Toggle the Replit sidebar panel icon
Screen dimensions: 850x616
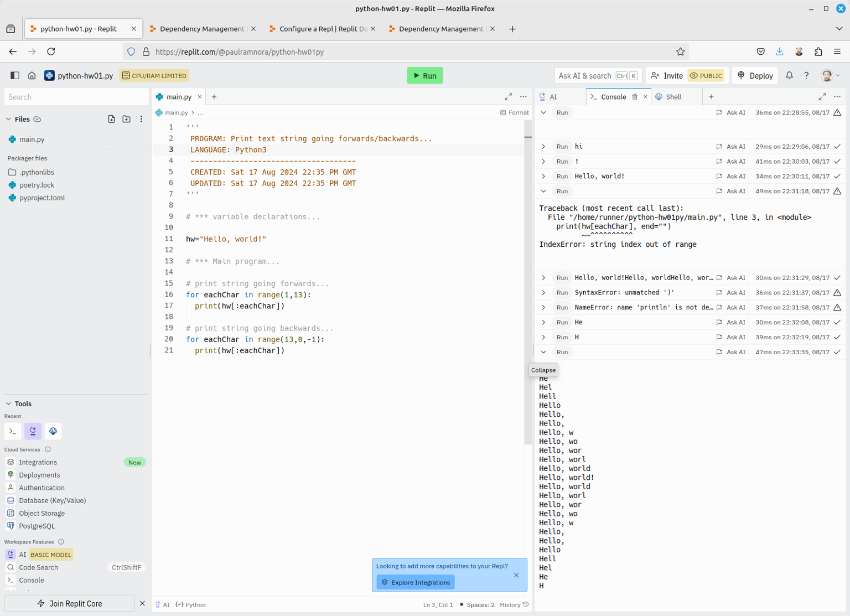[x=15, y=76]
